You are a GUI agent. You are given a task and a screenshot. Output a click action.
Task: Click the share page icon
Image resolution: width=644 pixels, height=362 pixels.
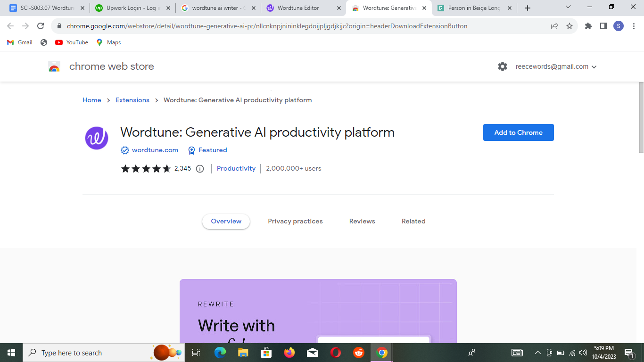click(x=554, y=26)
